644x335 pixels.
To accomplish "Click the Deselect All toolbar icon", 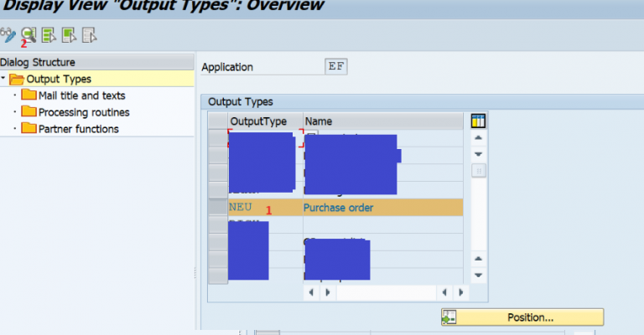I will [89, 35].
